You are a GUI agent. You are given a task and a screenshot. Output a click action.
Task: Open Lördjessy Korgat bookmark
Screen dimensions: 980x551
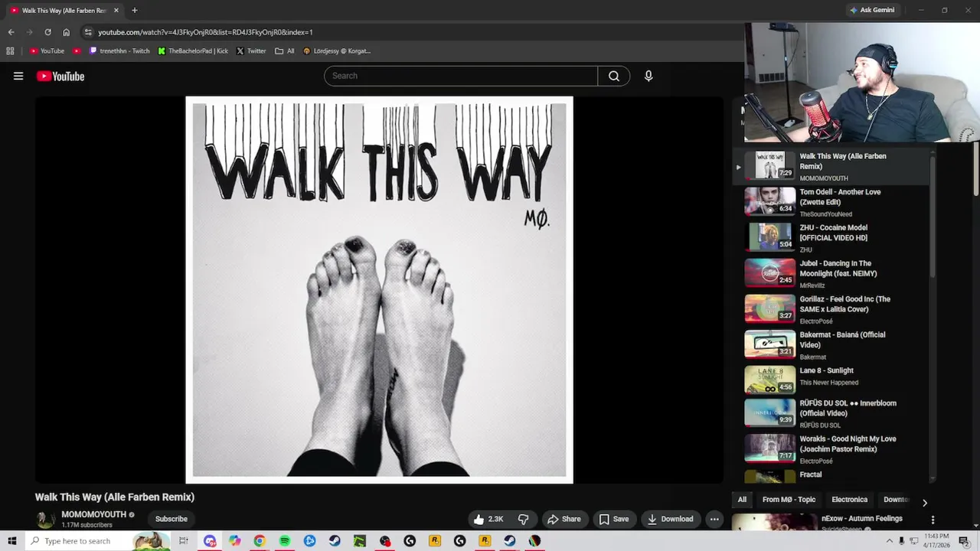[x=337, y=51]
